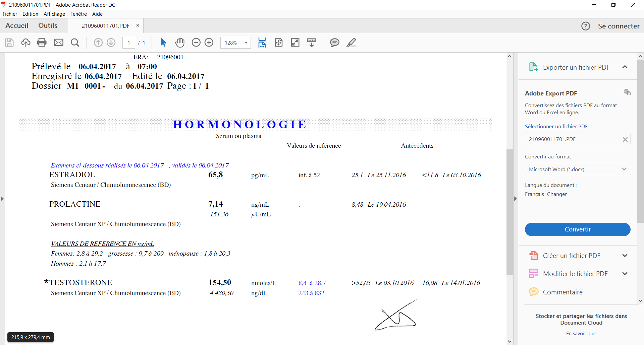Open the Aide menu

[x=97, y=14]
